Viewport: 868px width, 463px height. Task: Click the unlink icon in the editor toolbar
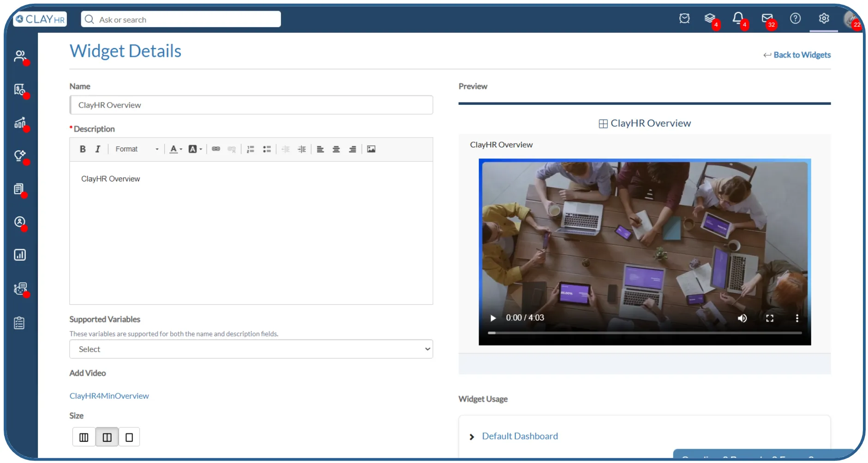(x=232, y=149)
